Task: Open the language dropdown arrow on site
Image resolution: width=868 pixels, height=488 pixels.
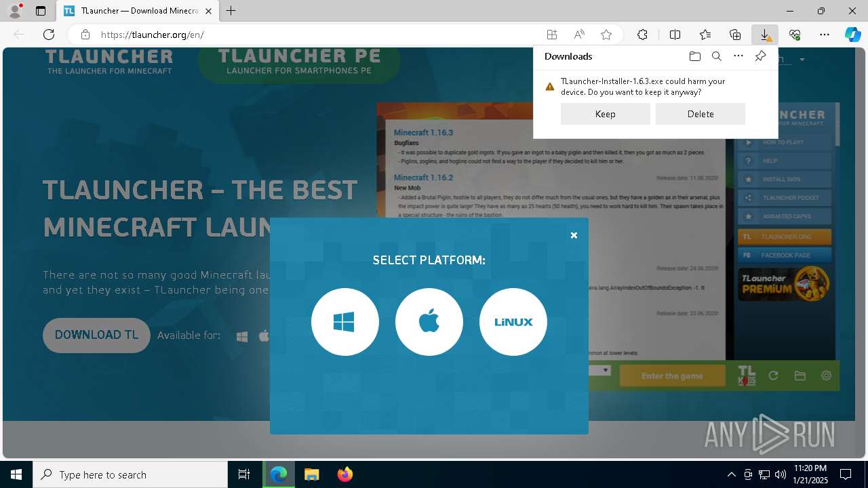Action: click(x=802, y=60)
